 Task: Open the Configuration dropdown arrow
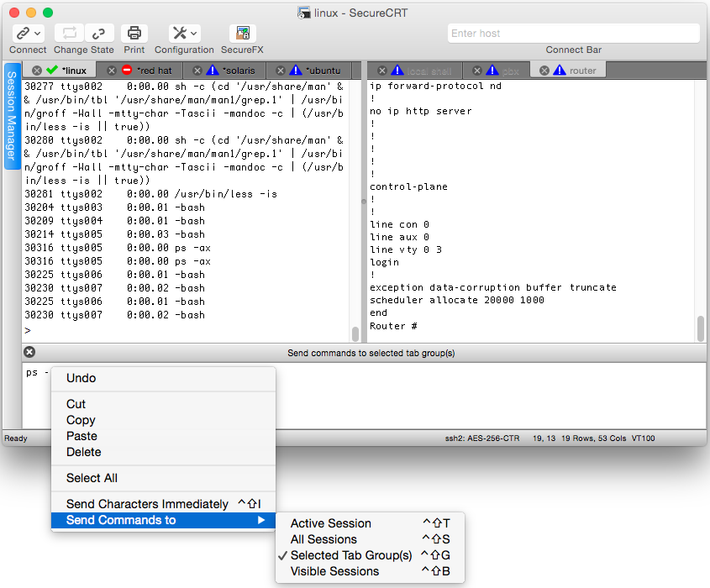(x=195, y=34)
